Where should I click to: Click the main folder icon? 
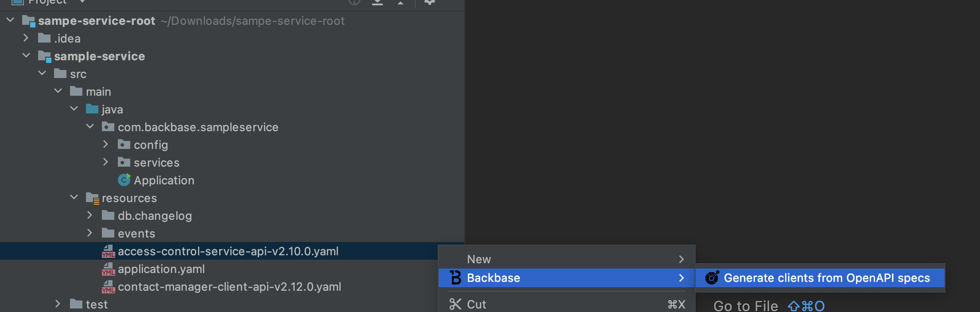pyautogui.click(x=76, y=91)
